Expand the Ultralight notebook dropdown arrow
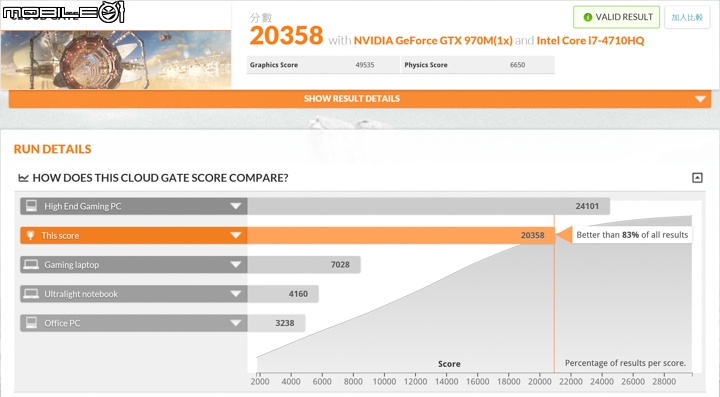720x397 pixels. point(236,294)
